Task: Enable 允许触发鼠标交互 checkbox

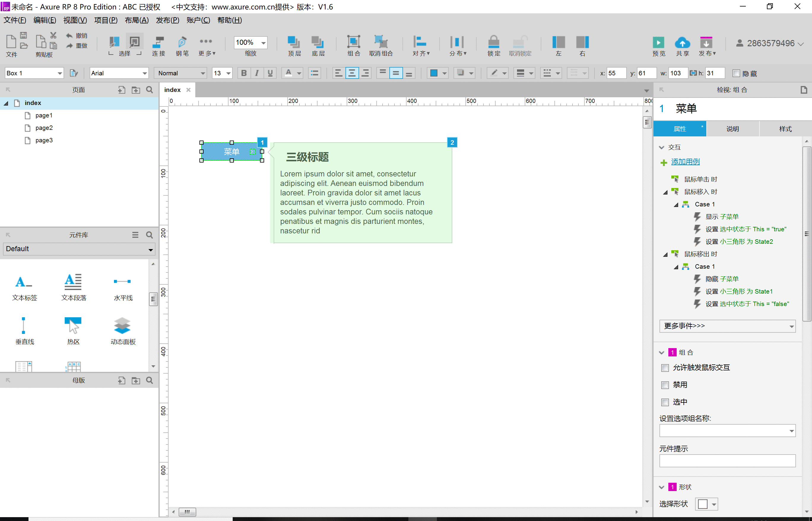Action: coord(663,368)
